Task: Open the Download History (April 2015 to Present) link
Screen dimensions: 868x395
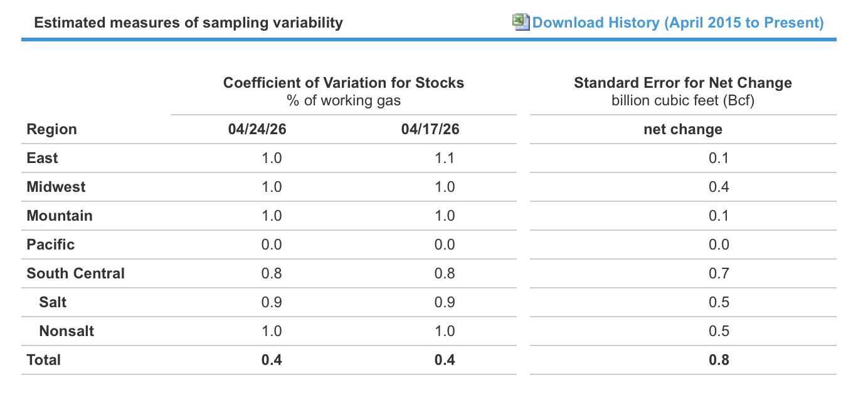Action: 678,23
